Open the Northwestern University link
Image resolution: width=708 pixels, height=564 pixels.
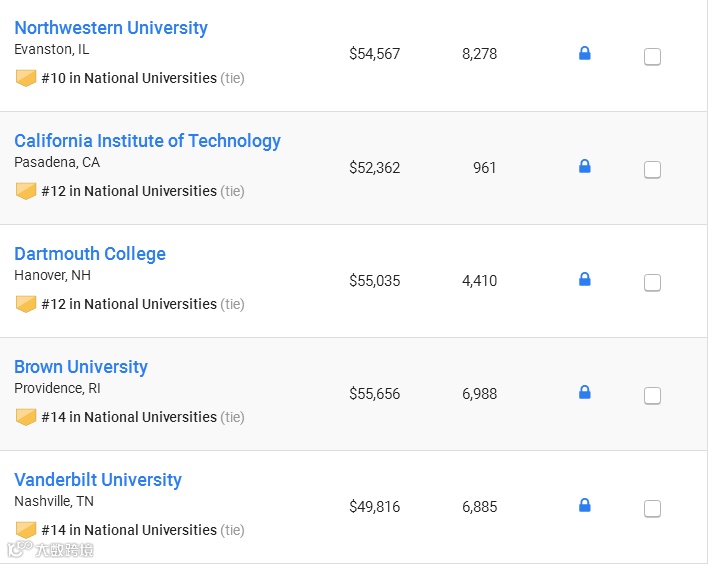point(111,28)
